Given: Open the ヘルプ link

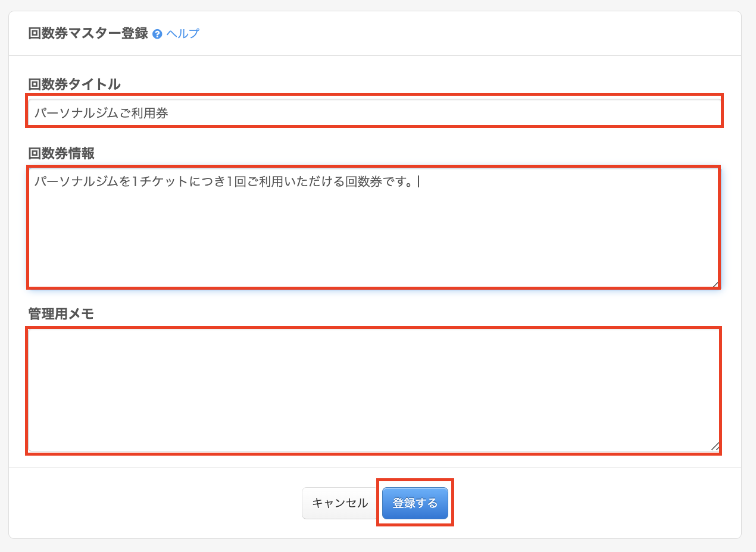Looking at the screenshot, I should (183, 34).
